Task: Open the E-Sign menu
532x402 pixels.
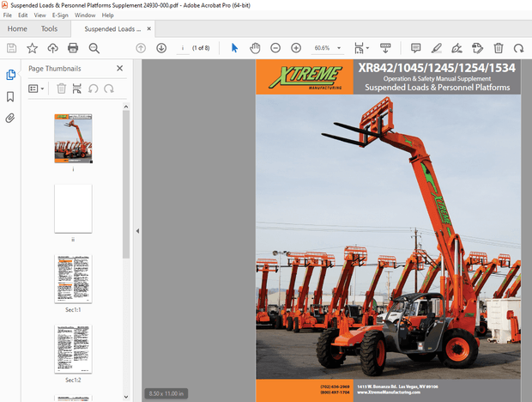Action: coord(60,15)
